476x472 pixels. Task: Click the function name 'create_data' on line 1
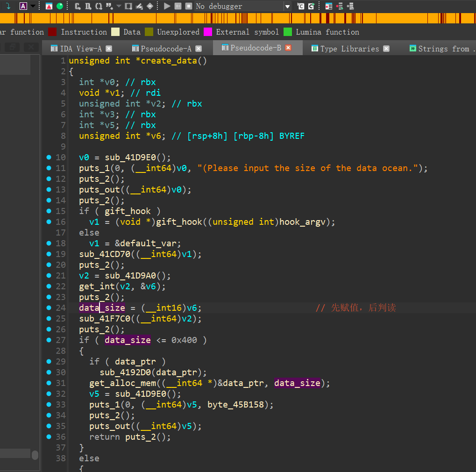pos(169,60)
